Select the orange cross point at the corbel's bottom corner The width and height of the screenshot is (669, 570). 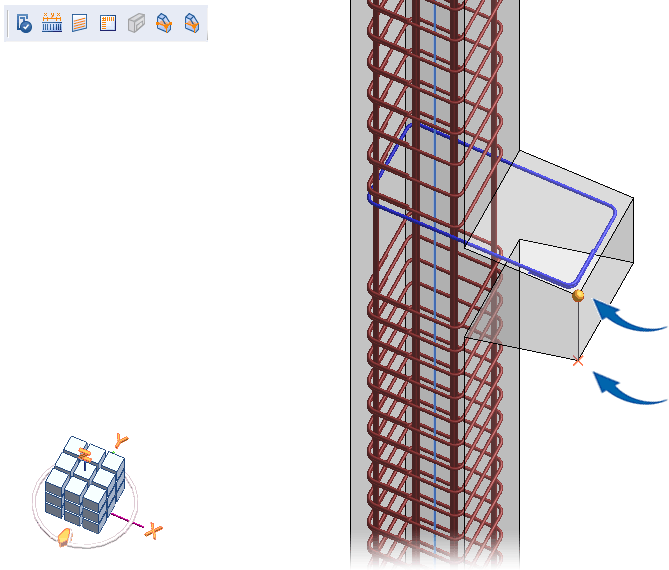(578, 361)
